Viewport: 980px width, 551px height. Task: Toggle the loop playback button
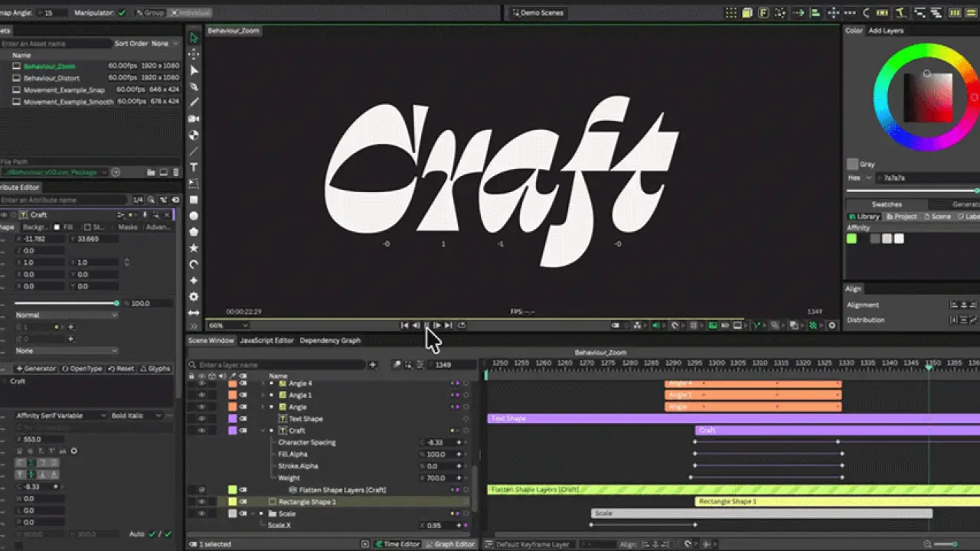(461, 325)
